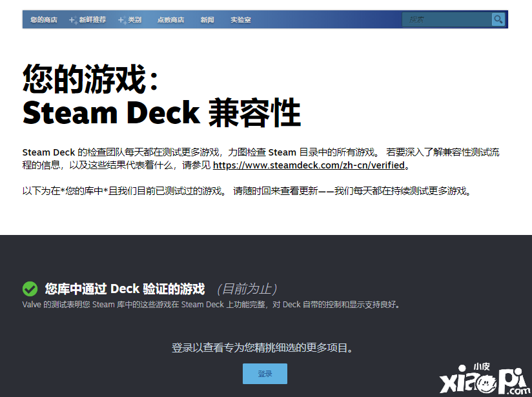Click the 登录以查看专为您精挑细选的更多项目 text

click(x=263, y=347)
